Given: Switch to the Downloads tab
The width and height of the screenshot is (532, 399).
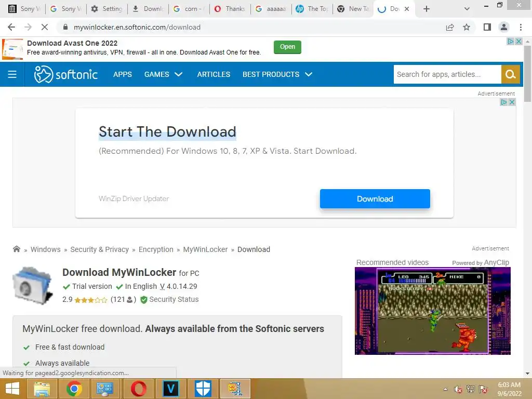Looking at the screenshot, I should pos(148,9).
